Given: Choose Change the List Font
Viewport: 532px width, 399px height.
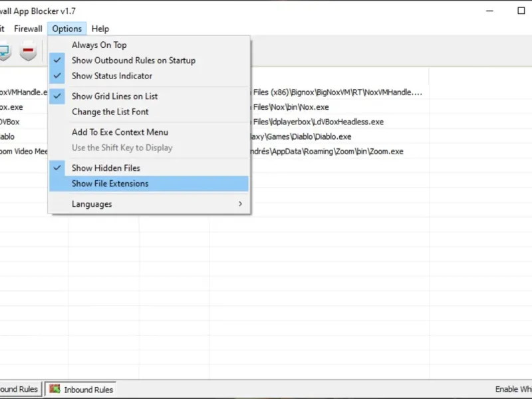Looking at the screenshot, I should 110,112.
